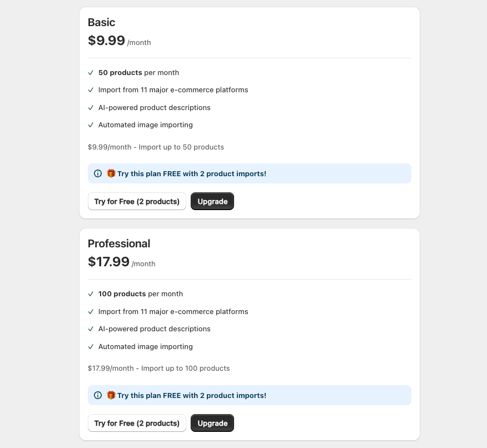Click the gift emoji in Professional's promotional banner
The width and height of the screenshot is (487, 448).
click(x=111, y=395)
